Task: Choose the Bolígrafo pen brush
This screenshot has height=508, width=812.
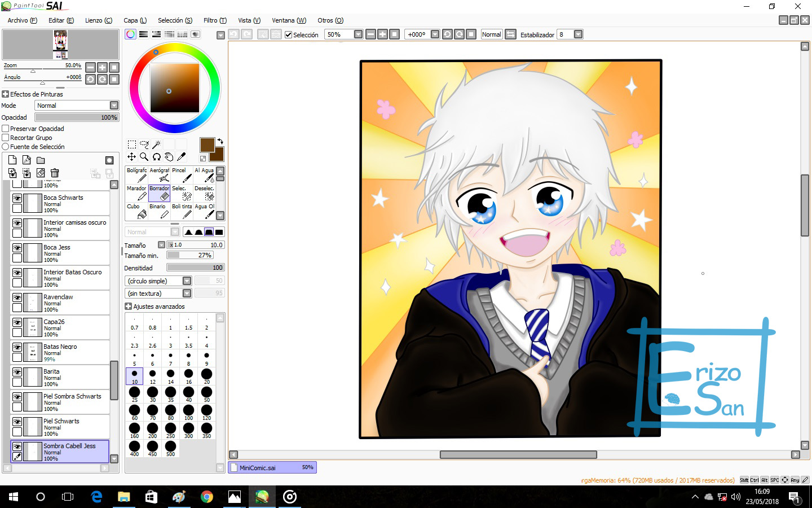Action: (136, 175)
